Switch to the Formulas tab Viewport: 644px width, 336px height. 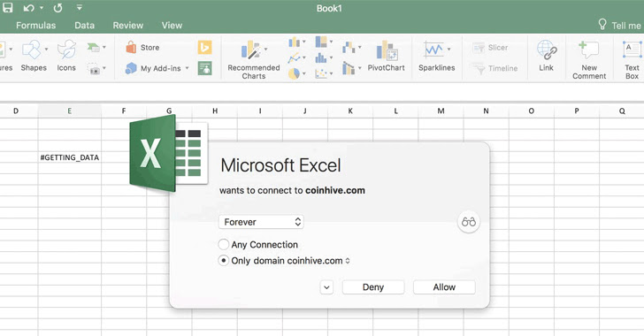pyautogui.click(x=35, y=26)
